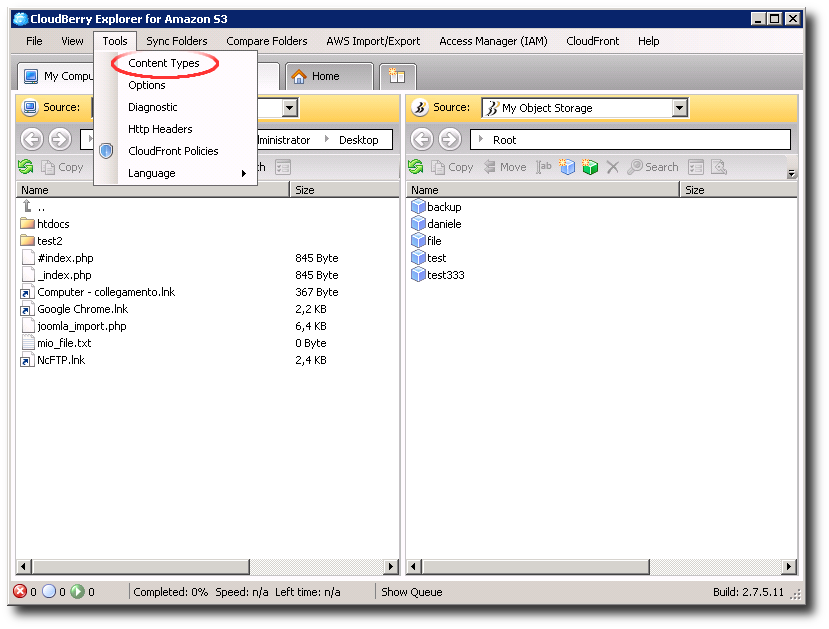
Task: Select Diagnostic in the Tools menu
Action: click(152, 107)
